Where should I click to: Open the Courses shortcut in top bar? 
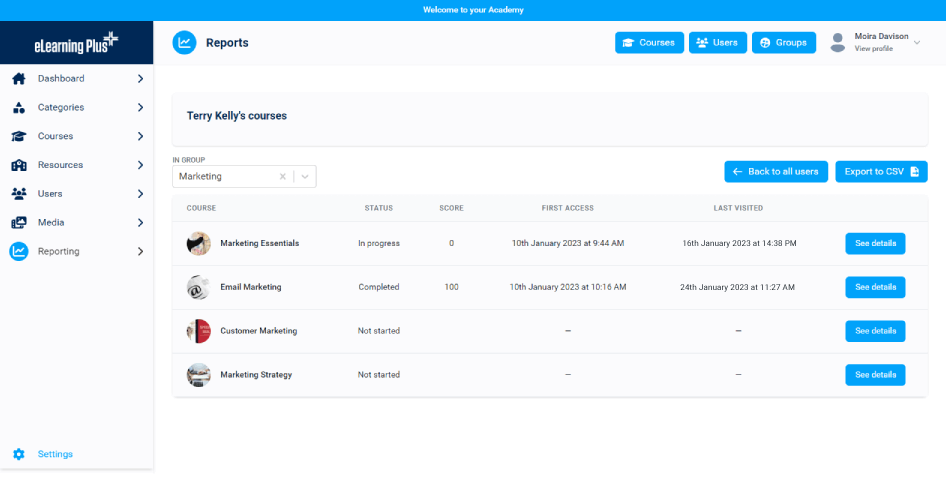click(649, 42)
